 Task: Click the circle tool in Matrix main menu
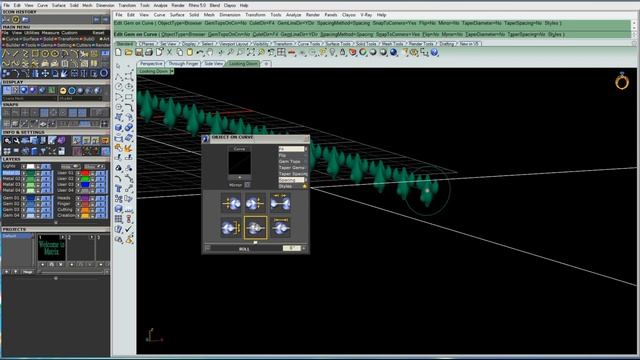click(45, 53)
